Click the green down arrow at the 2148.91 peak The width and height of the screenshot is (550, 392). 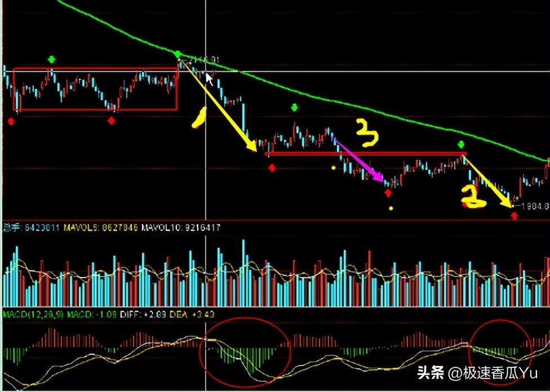[x=178, y=54]
